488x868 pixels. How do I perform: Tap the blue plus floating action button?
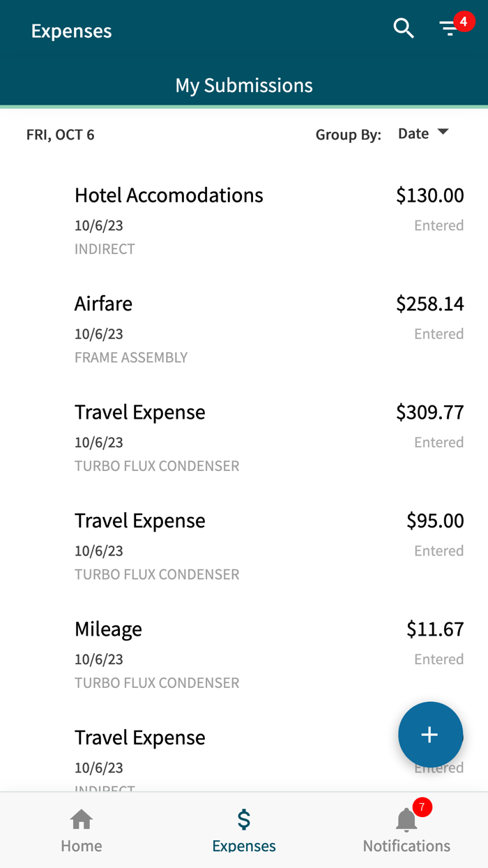(x=430, y=735)
